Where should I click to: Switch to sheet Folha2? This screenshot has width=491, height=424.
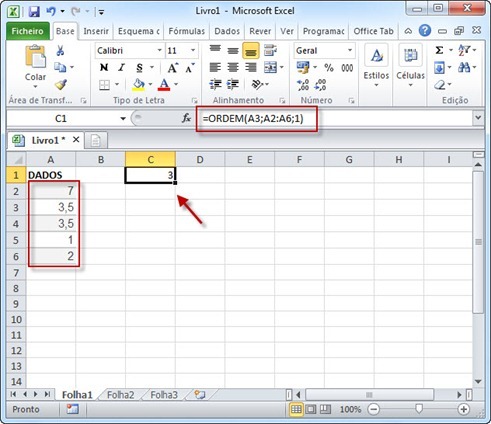[x=120, y=395]
